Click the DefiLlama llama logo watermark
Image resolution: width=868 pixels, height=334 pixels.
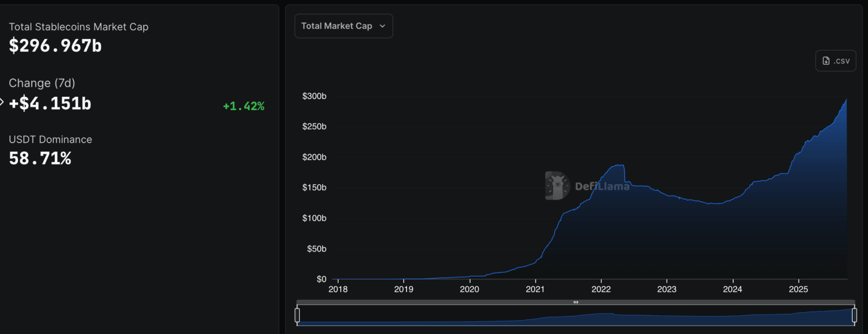click(x=557, y=186)
